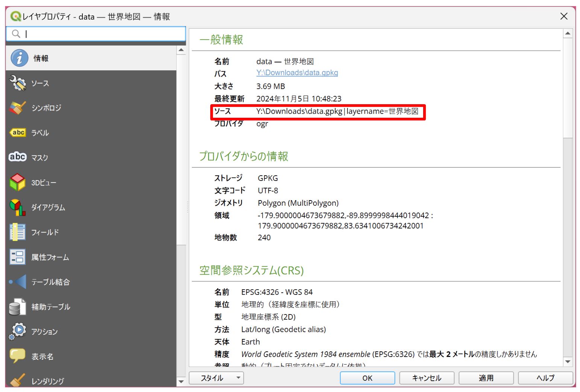Image resolution: width=580 pixels, height=392 pixels.
Task: Click the Polygon (MultiPolygon) geometry text
Action: coord(298,203)
